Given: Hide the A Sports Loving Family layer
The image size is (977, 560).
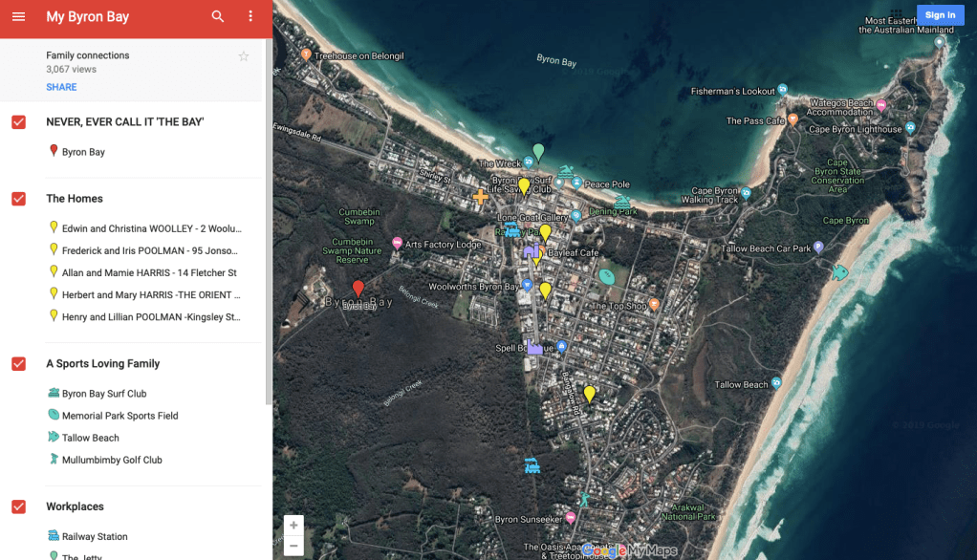Looking at the screenshot, I should click(18, 364).
